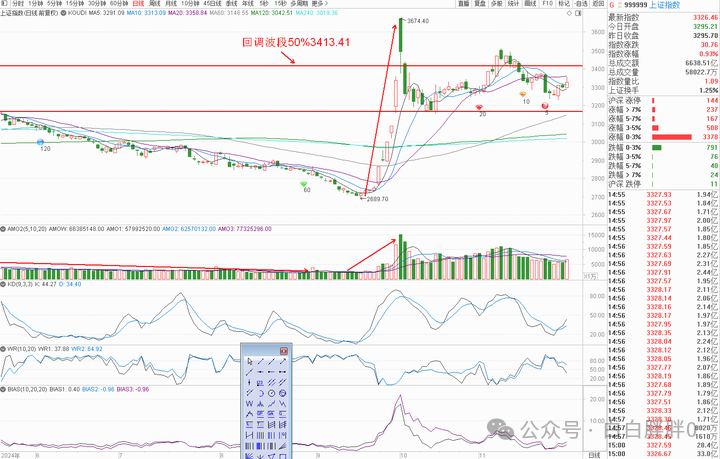Click the 上证指数 title in the quote panel

(664, 5)
